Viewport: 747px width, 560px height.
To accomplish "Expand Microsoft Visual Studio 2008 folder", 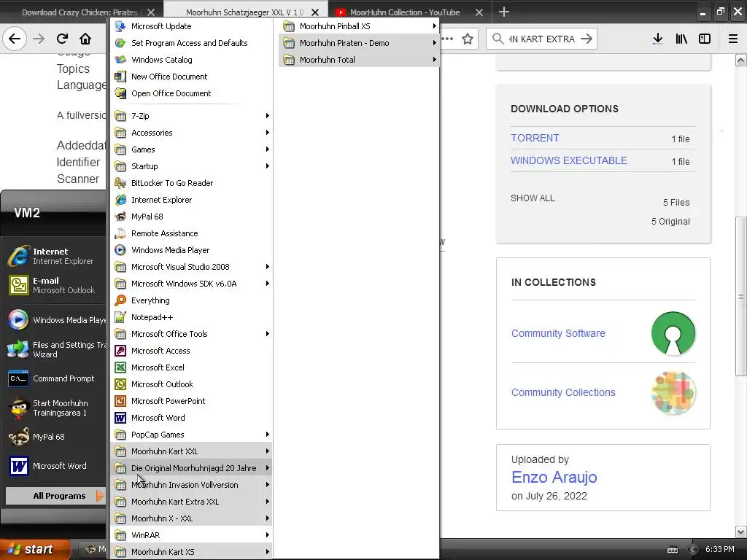I will (191, 267).
